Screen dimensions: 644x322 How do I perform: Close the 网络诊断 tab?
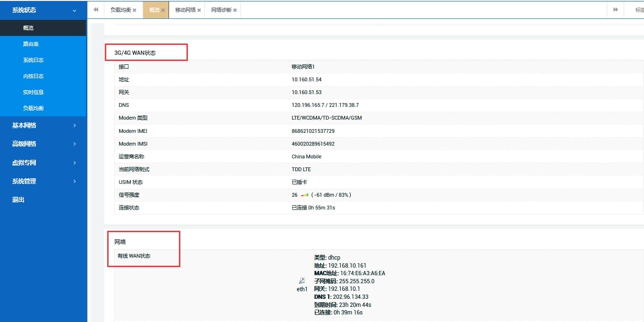coord(235,10)
